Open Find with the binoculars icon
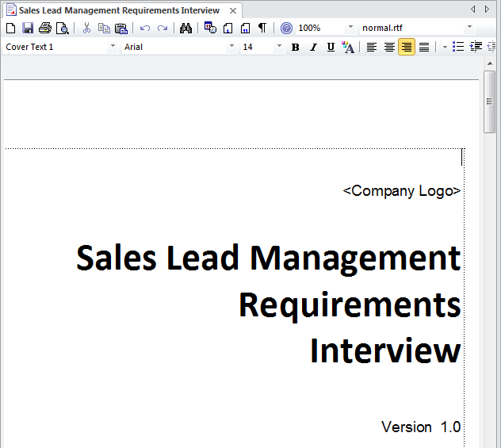 coord(185,29)
